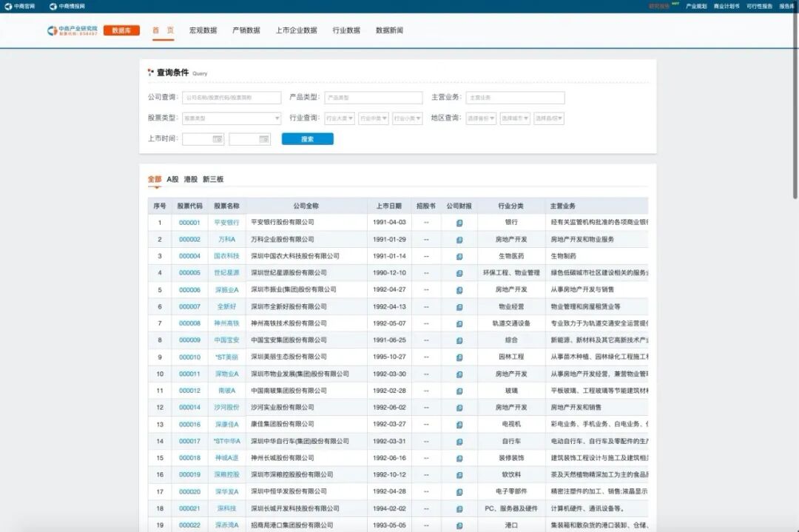
Task: Expand the 选择城市 region dropdown
Action: click(515, 118)
